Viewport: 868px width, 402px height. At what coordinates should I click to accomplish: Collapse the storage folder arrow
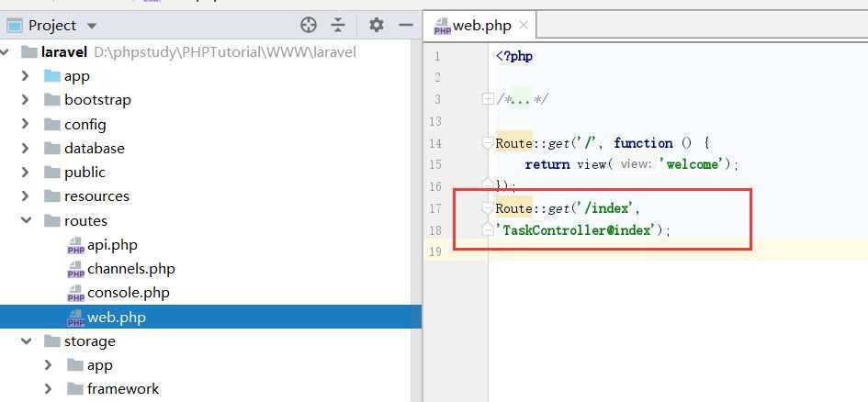[x=26, y=341]
